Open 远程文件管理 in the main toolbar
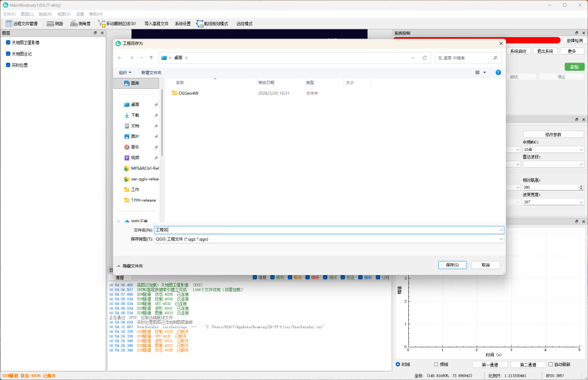 tap(22, 23)
